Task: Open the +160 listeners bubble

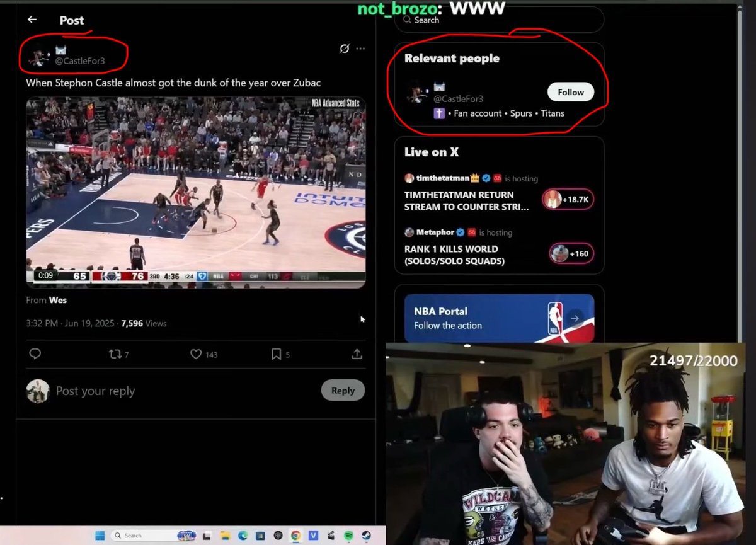Action: (x=571, y=254)
